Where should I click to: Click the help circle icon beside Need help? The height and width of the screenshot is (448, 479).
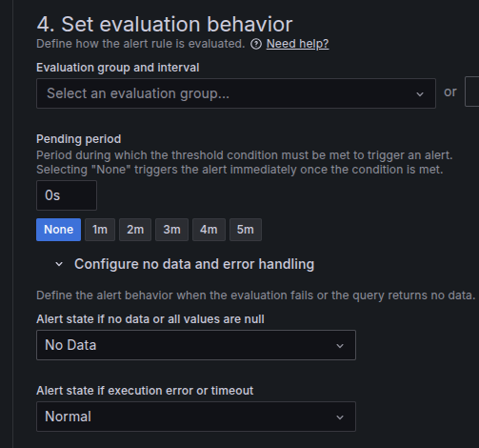click(x=256, y=44)
